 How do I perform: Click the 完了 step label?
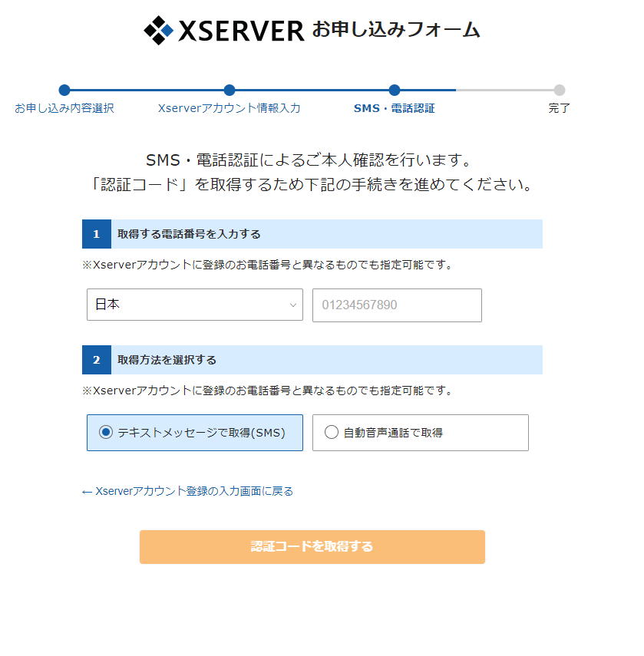pos(559,108)
